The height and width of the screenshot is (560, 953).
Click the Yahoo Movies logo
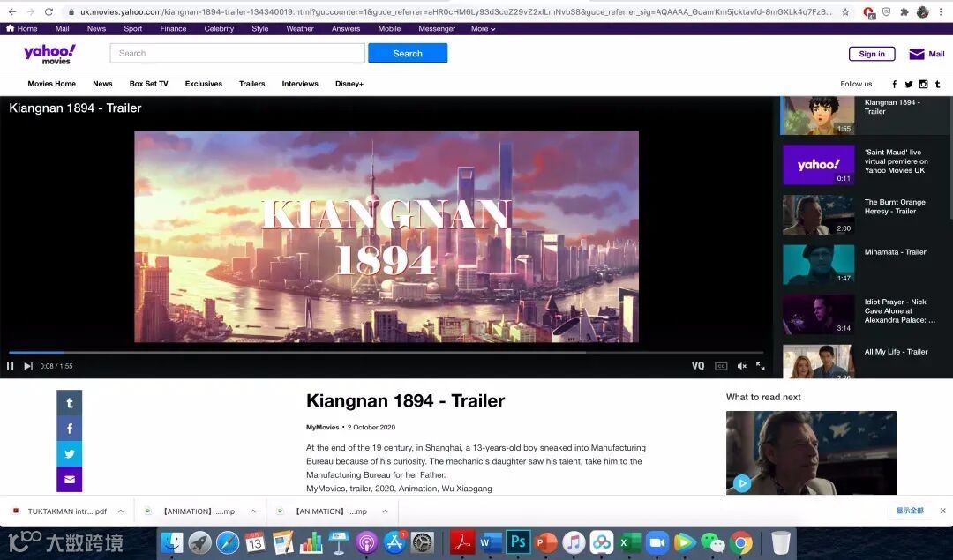point(49,54)
